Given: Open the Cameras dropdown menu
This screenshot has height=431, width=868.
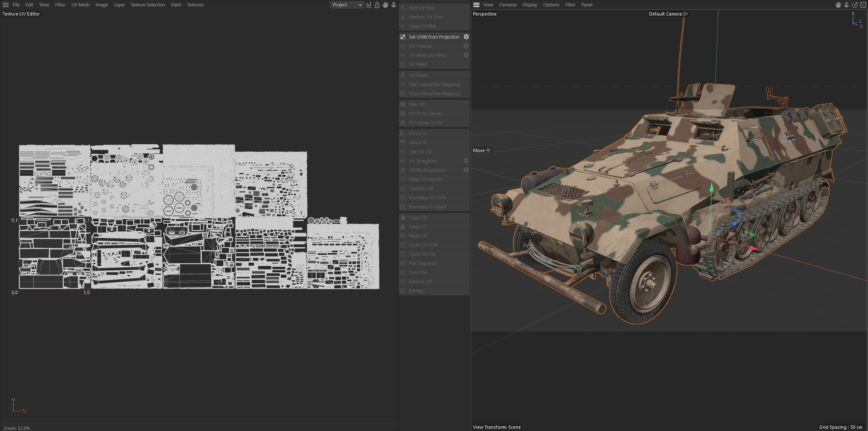Looking at the screenshot, I should [x=507, y=5].
